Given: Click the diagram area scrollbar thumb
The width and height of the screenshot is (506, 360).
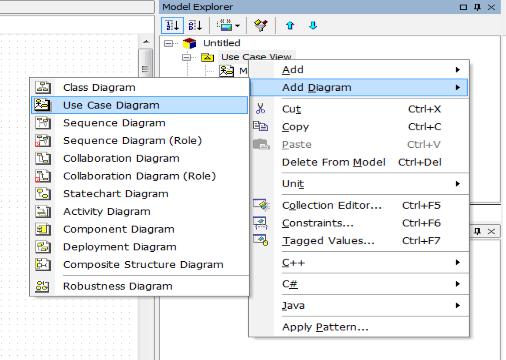Looking at the screenshot, I should point(146,63).
